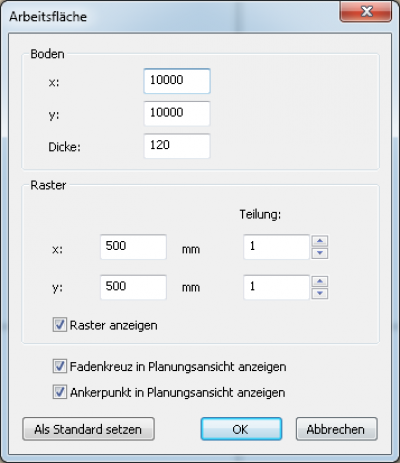400x463 pixels.
Task: Increase Teilung x with up arrow
Action: point(320,241)
